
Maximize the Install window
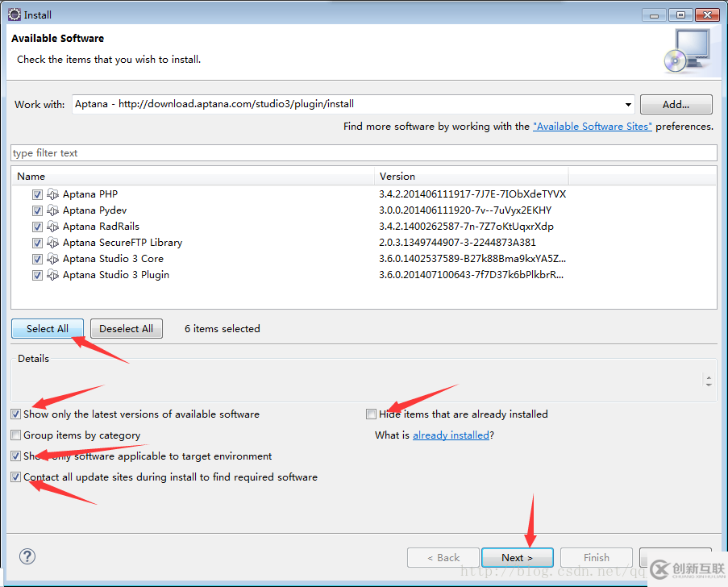click(x=680, y=15)
